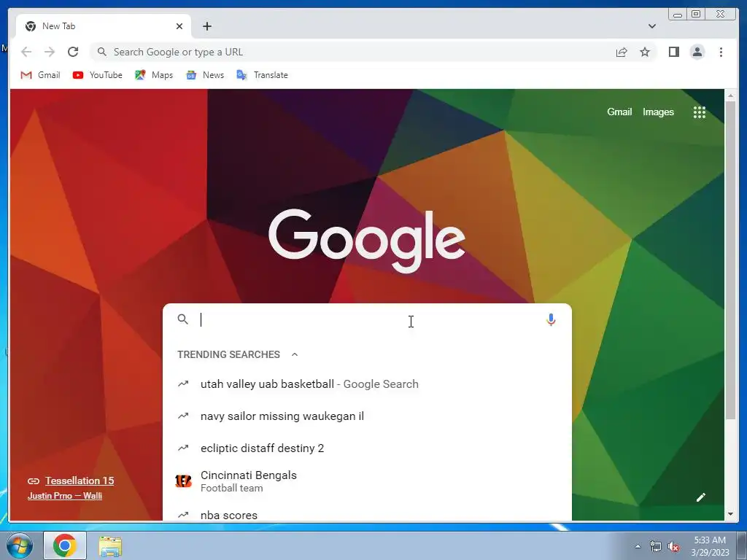Open the Gmail bookmark
747x560 pixels.
[x=41, y=75]
